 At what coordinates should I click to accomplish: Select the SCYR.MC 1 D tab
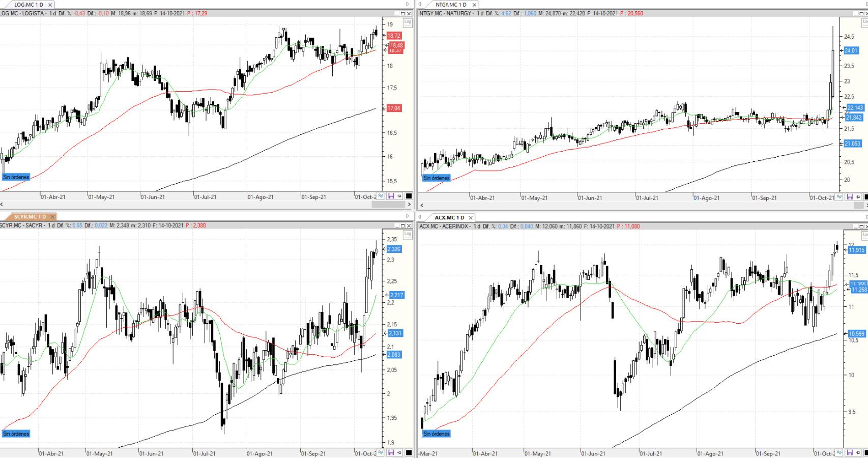click(30, 217)
